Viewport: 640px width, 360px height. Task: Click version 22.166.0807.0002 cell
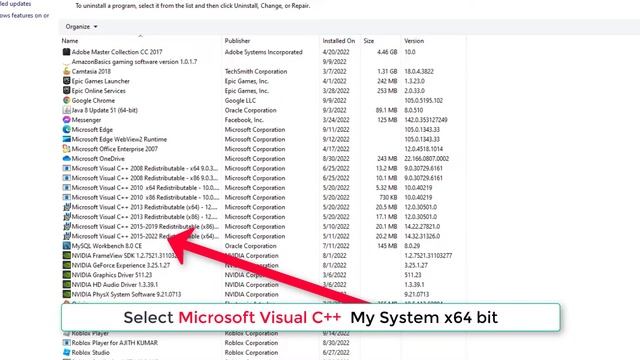point(427,158)
